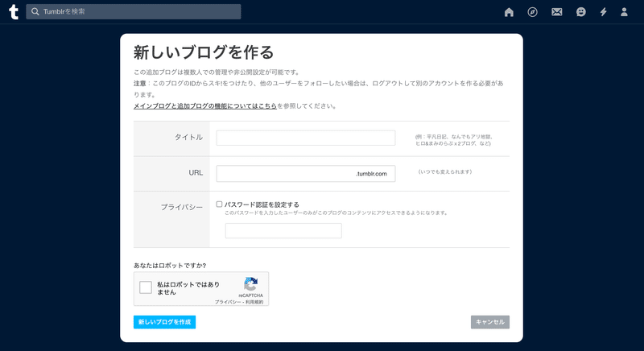Enable パスワード認証を設定する checkbox
This screenshot has width=644, height=351.
pyautogui.click(x=219, y=204)
